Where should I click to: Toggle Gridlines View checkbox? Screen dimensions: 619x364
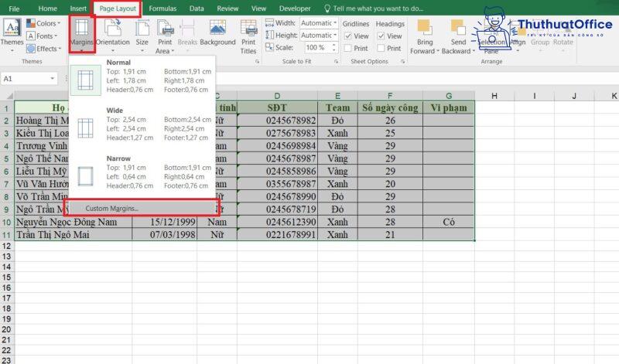(x=347, y=36)
